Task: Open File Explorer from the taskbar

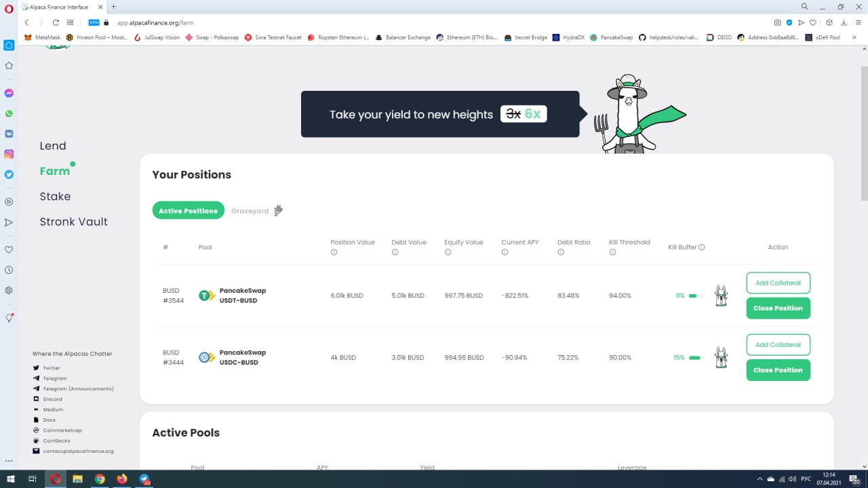Action: tap(77, 479)
